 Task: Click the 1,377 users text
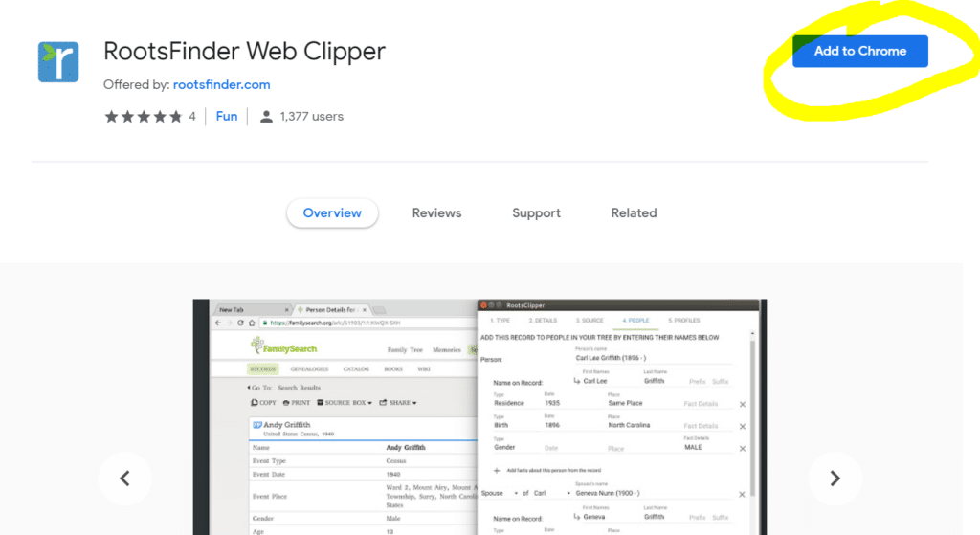(312, 116)
